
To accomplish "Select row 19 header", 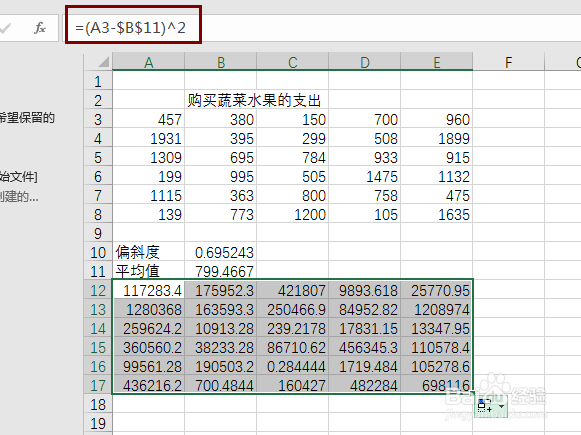I will [x=98, y=423].
